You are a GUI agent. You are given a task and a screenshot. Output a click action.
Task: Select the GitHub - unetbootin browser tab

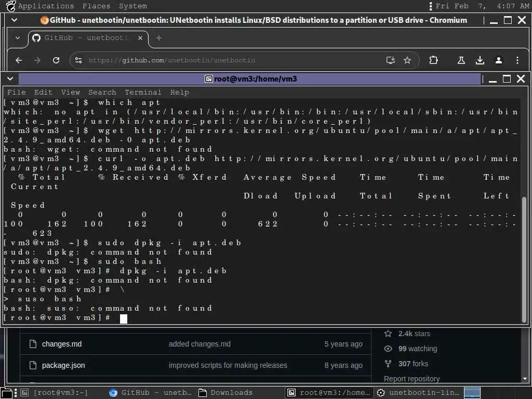(88, 38)
